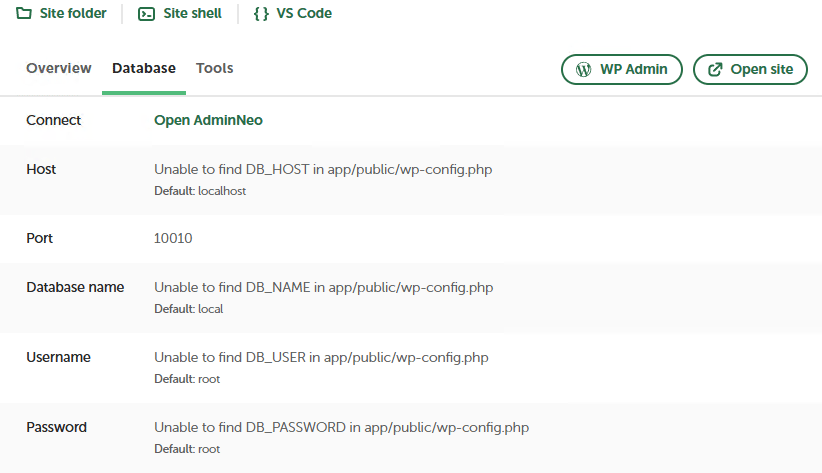
Task: Click the port value 10010
Action: pyautogui.click(x=173, y=239)
